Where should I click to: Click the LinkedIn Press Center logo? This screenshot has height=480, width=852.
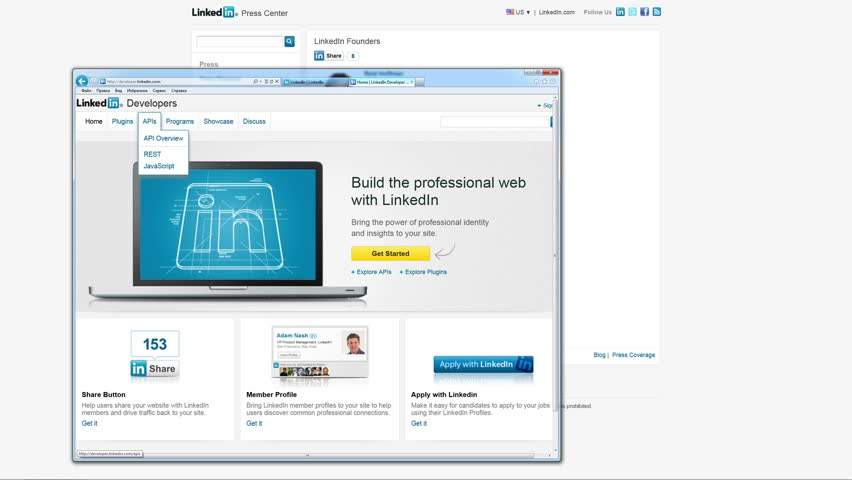240,13
